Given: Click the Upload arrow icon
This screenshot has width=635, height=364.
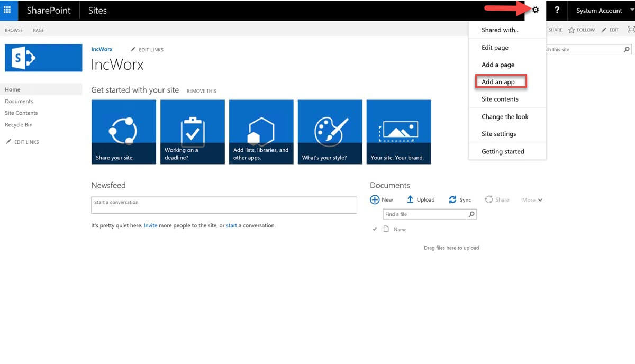Looking at the screenshot, I should pos(410,200).
